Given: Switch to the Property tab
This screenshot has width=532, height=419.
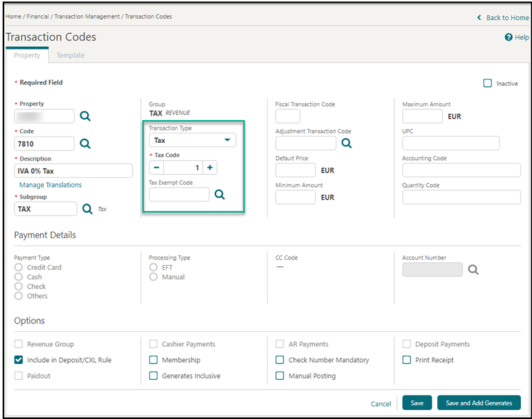Looking at the screenshot, I should pos(27,56).
